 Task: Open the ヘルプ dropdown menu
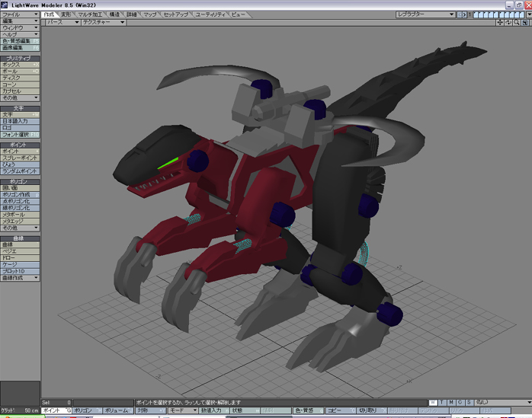click(20, 34)
